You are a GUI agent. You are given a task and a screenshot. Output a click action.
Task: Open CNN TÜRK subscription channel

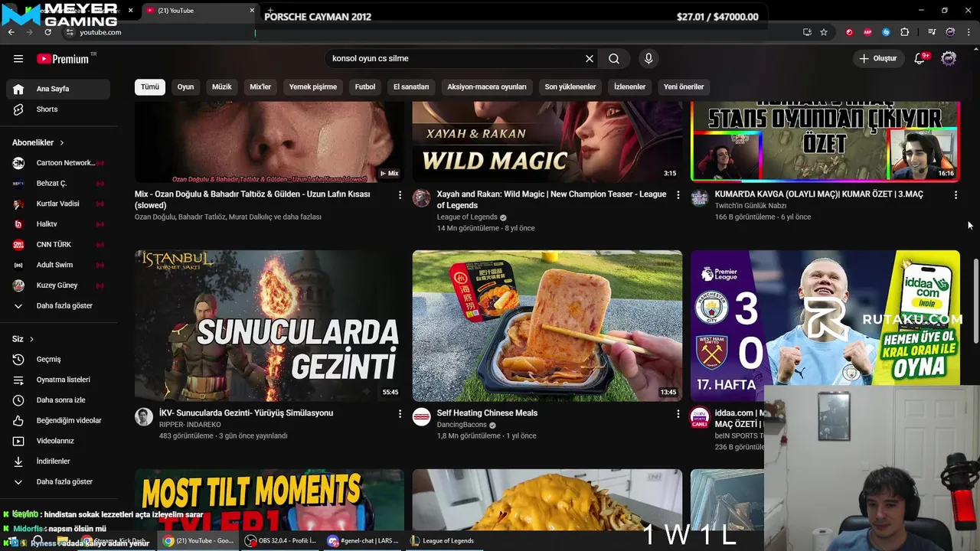click(x=58, y=245)
